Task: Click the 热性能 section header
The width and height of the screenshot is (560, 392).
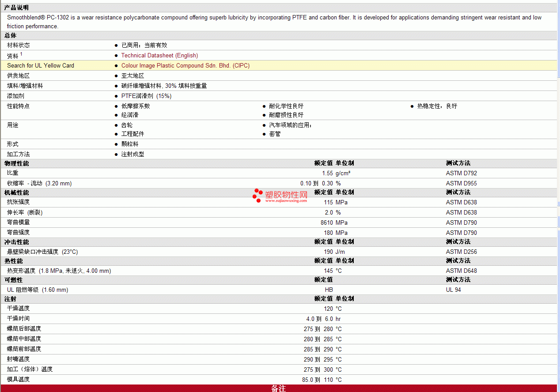Action: pos(14,261)
